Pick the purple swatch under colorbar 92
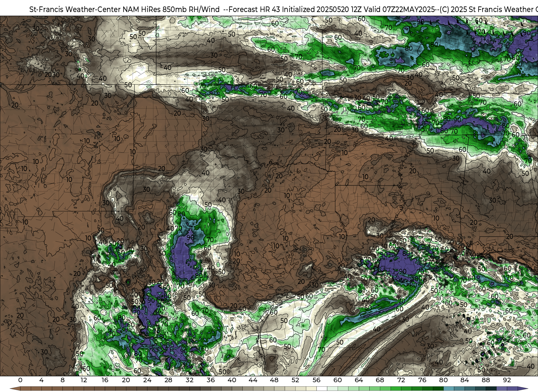538x392 pixels. [x=512, y=389]
